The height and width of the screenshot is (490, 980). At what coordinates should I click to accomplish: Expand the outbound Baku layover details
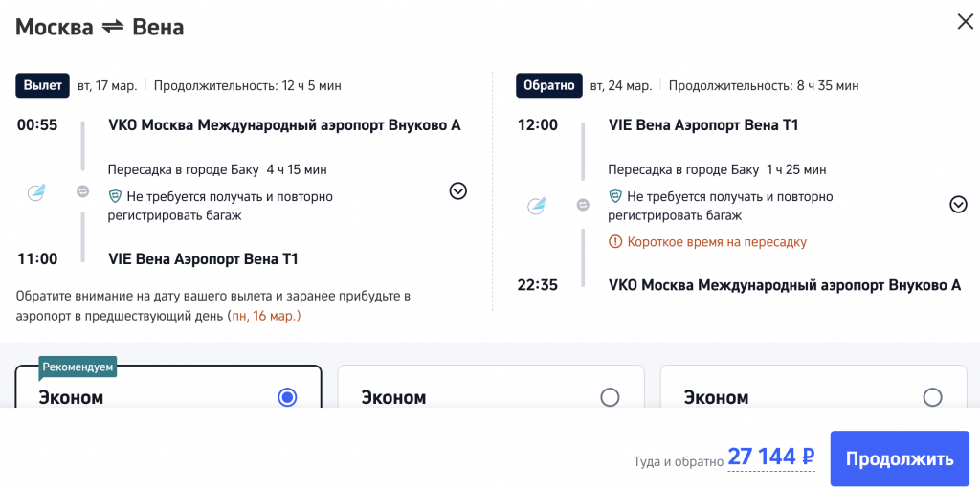pyautogui.click(x=458, y=191)
